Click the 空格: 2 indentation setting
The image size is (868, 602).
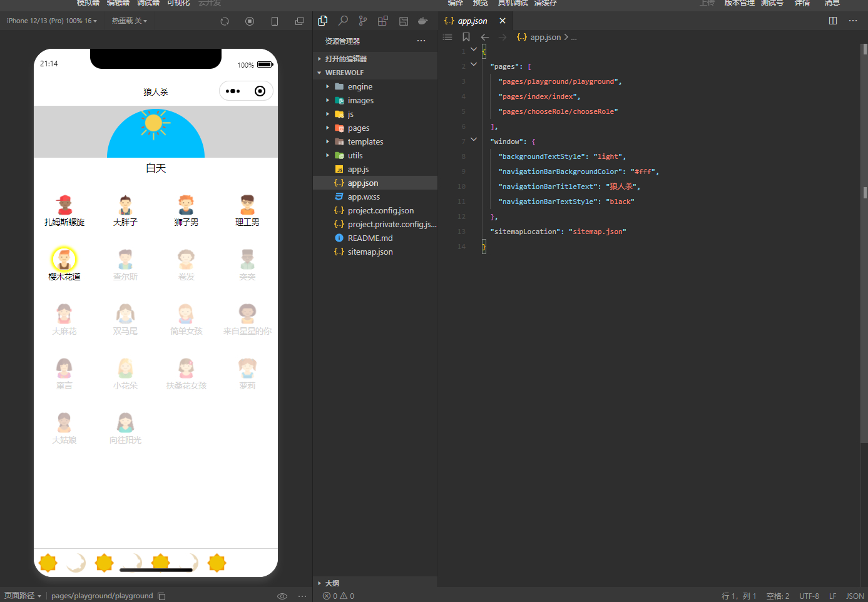coord(778,596)
